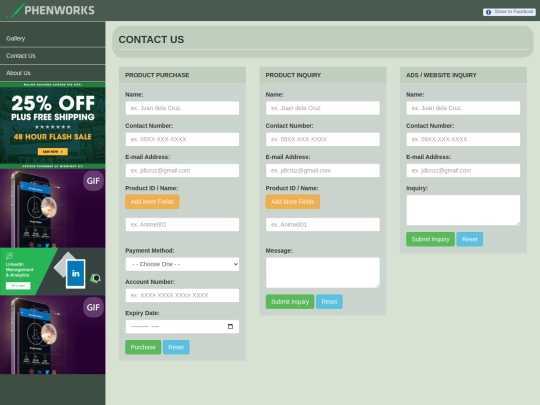Open the Contact Us sidebar link
Screen dimensions: 540x405
(53, 56)
